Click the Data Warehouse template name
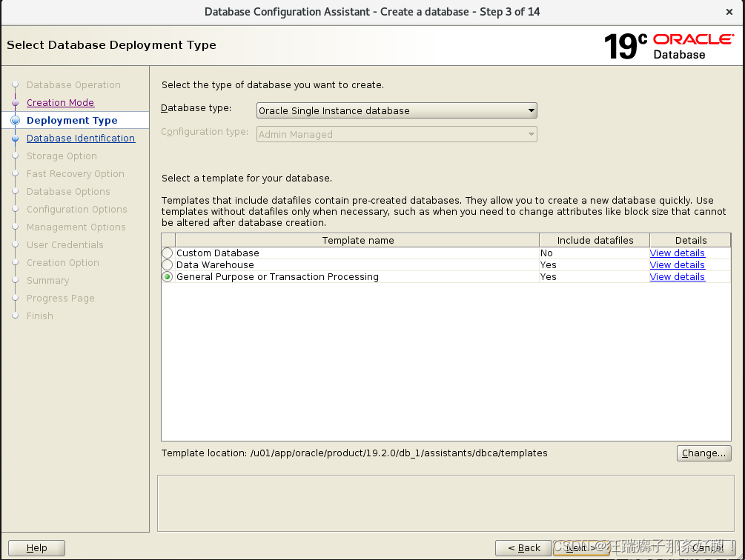The height and width of the screenshot is (560, 745). (x=215, y=264)
